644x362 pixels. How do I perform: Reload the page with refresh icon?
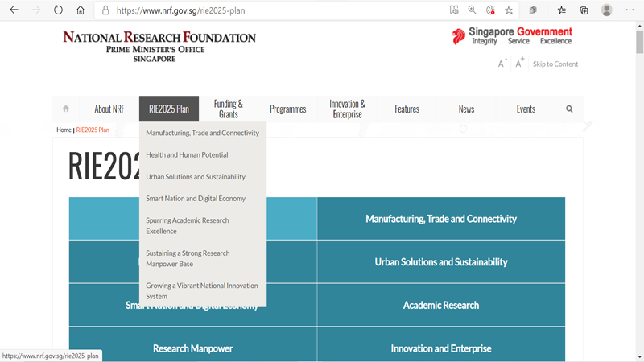point(58,10)
